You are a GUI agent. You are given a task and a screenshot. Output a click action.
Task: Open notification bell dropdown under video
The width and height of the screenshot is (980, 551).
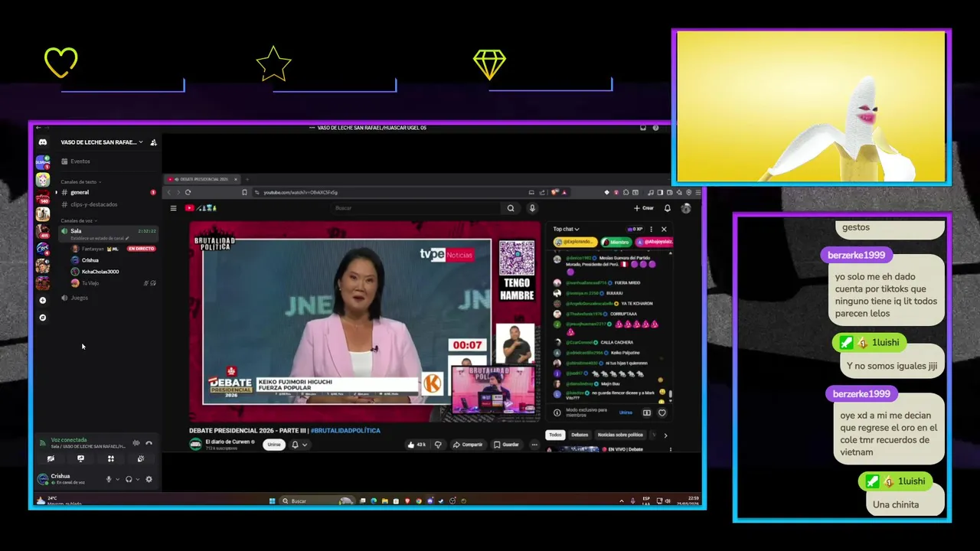click(299, 445)
